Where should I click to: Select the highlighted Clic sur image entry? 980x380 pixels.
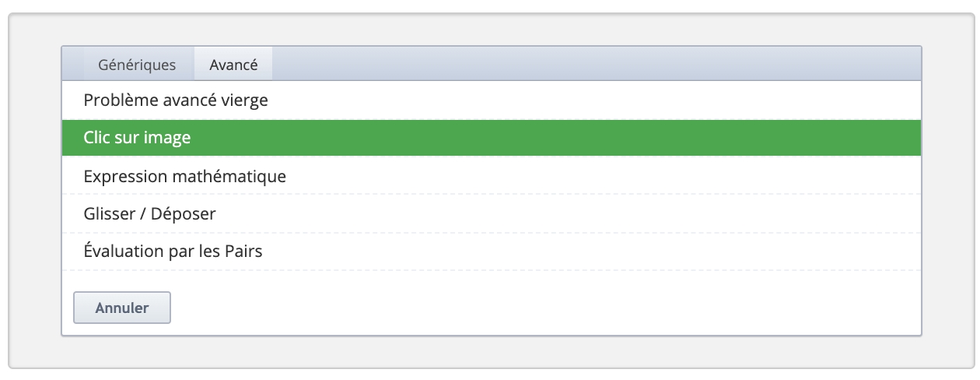point(137,138)
